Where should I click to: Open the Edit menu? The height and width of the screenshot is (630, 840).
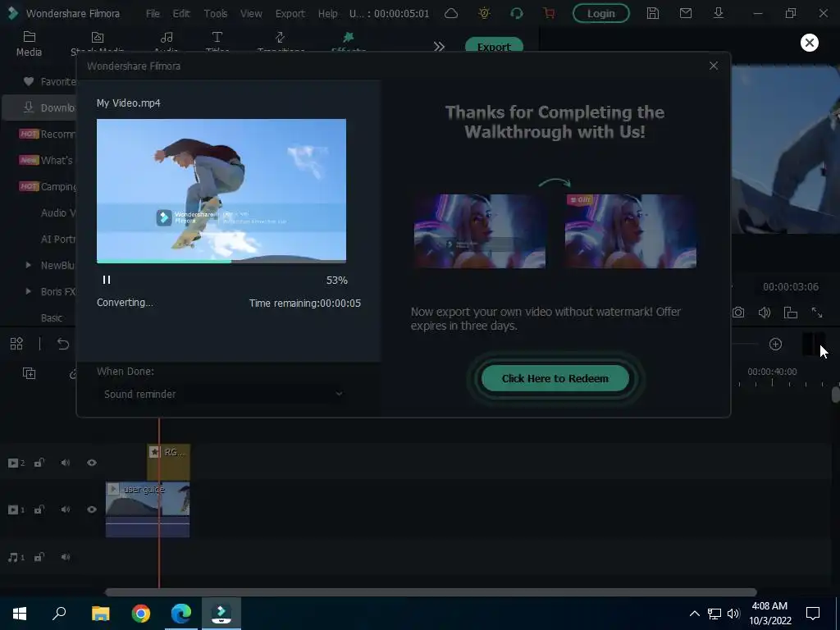click(181, 13)
